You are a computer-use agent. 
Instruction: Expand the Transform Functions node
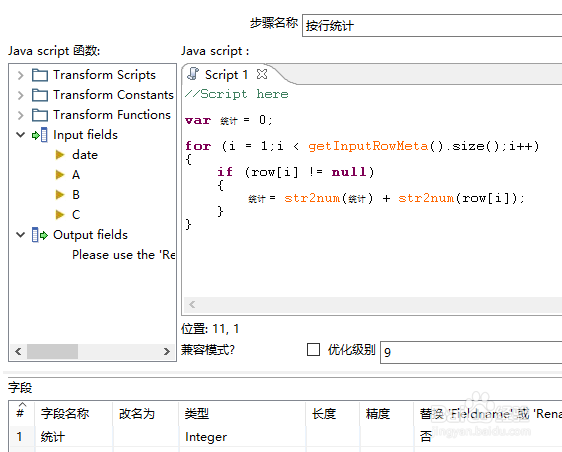pyautogui.click(x=20, y=115)
